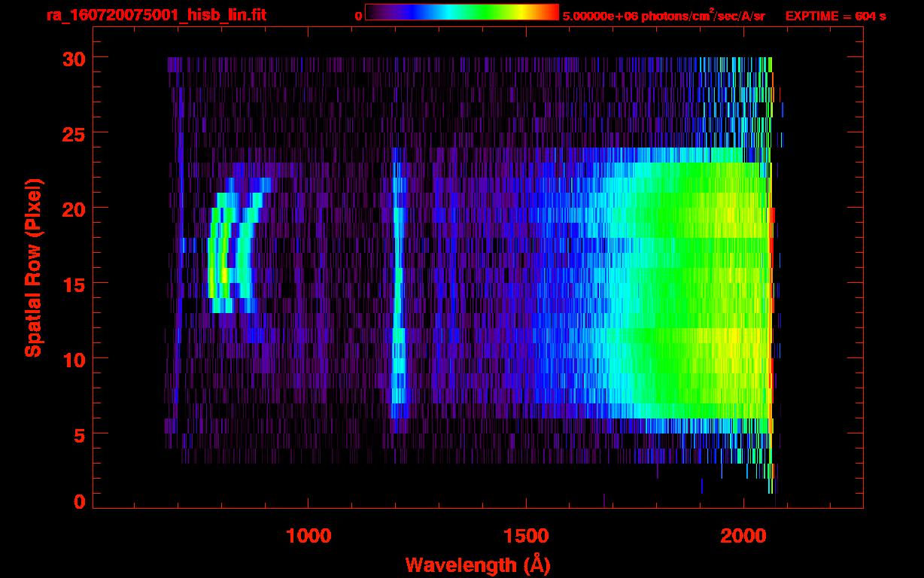Click the colorbar minimum value 0
The width and height of the screenshot is (924, 578).
pos(358,16)
